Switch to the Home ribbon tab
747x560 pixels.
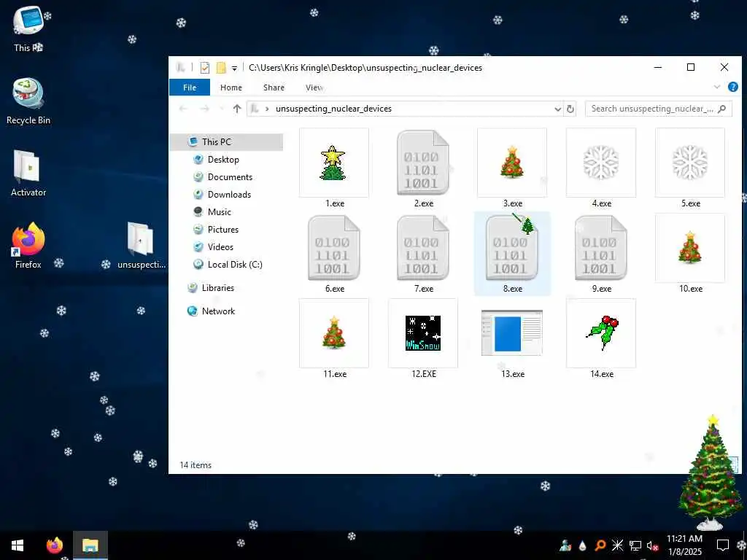coord(231,87)
